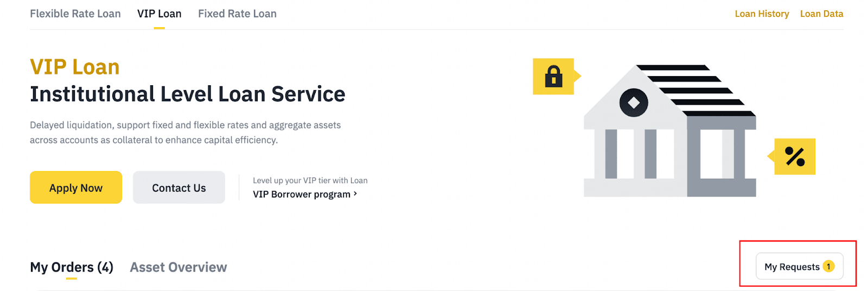Select the VIP Loan tab
Viewport: 868px width, 291px height.
[x=159, y=14]
